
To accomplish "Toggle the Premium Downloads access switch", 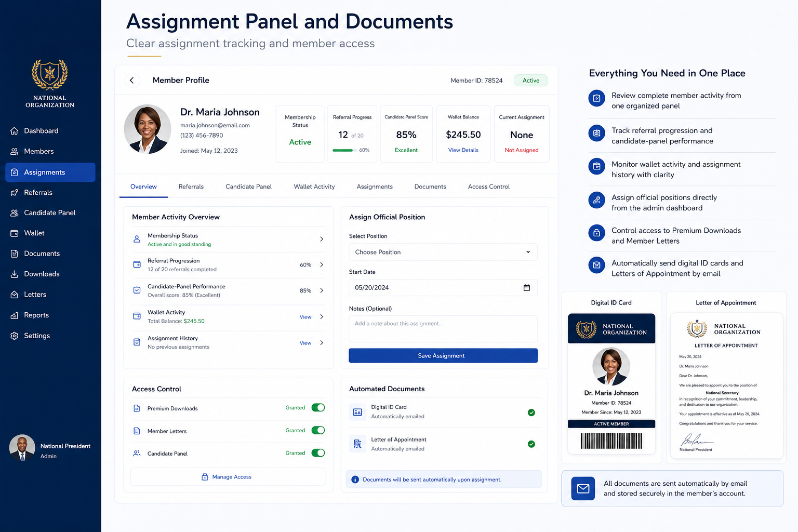I will coord(318,408).
